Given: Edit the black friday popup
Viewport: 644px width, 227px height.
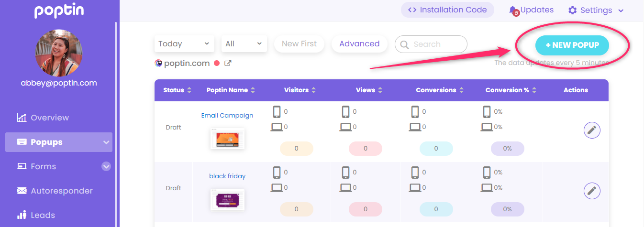Looking at the screenshot, I should click(x=592, y=191).
